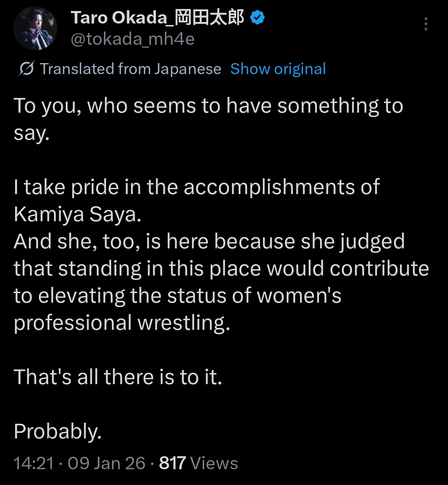Image resolution: width=448 pixels, height=485 pixels.
Task: Click the kanji 岡田太郎 in the name
Action: 209,17
